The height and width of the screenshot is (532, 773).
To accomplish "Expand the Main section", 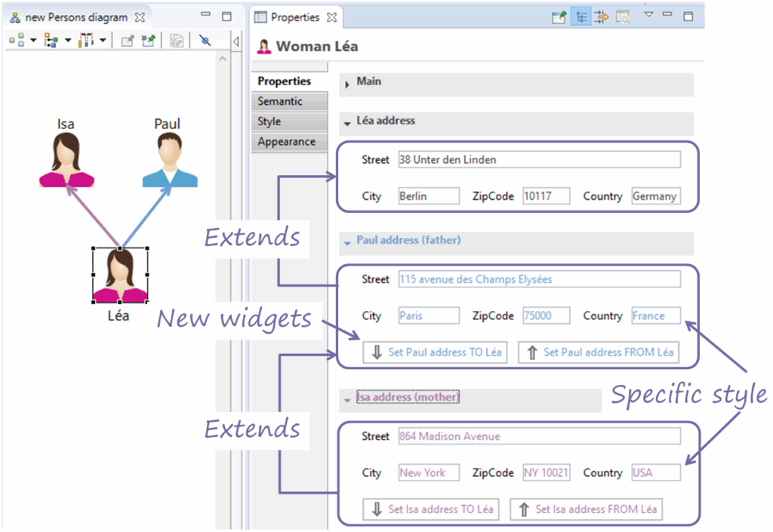I will click(x=346, y=85).
